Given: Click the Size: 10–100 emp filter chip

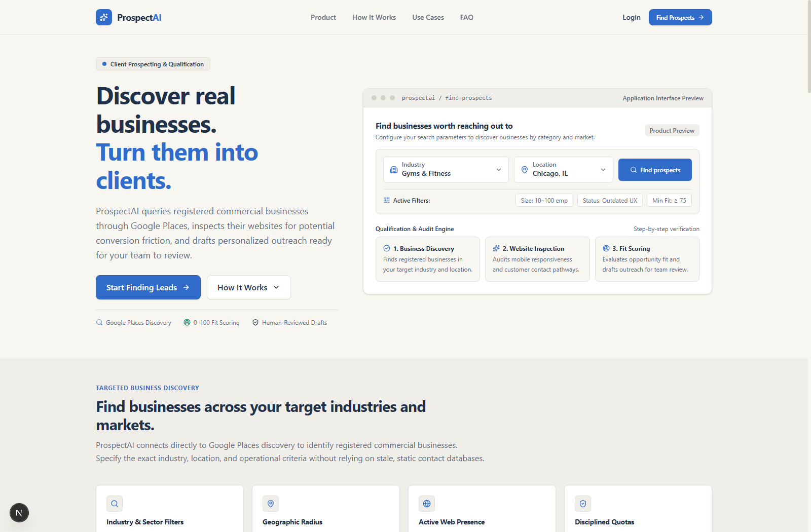Looking at the screenshot, I should click(544, 200).
